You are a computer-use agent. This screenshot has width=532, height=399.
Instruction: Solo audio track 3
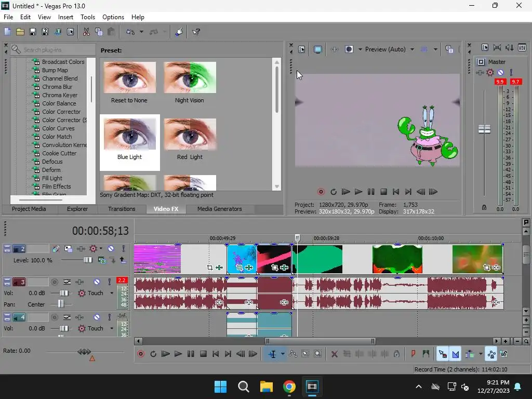point(109,282)
